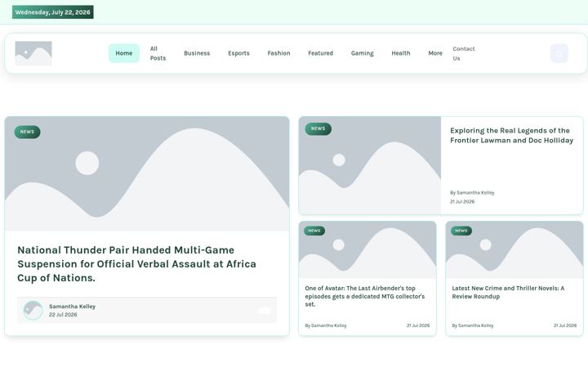Open the Health category
The image size is (588, 368).
click(401, 53)
